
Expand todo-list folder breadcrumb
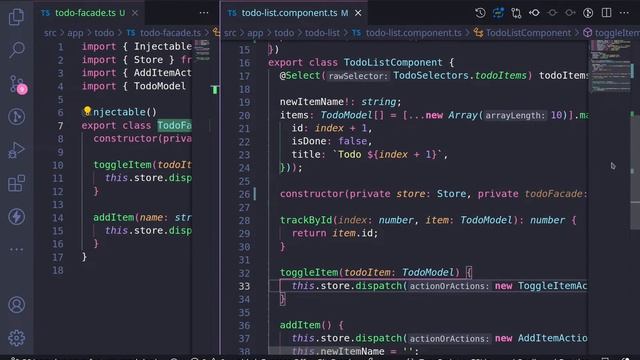pyautogui.click(x=322, y=33)
